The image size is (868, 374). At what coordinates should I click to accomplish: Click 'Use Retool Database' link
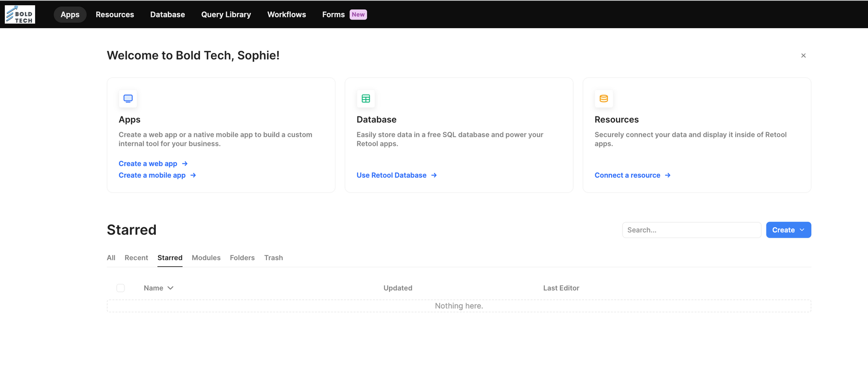point(397,175)
